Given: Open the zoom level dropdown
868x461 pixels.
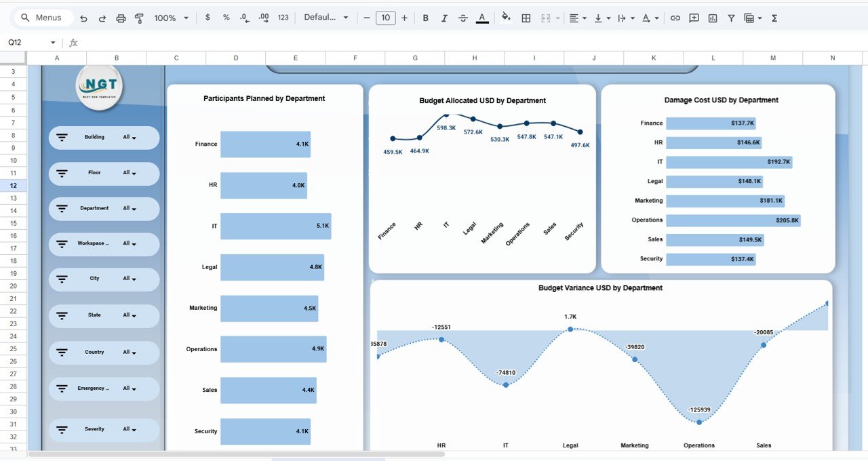Looking at the screenshot, I should click(170, 18).
